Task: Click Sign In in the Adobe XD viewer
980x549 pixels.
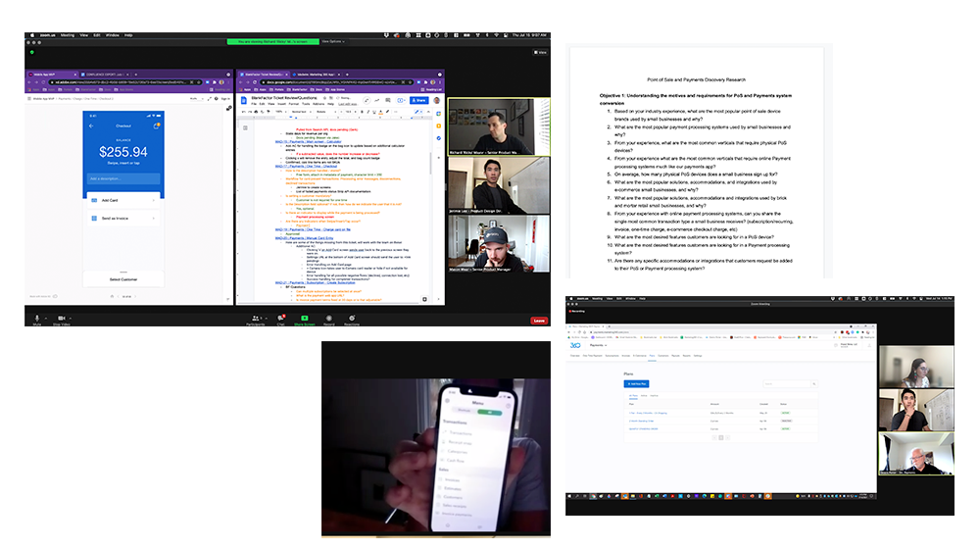Action: point(224,99)
